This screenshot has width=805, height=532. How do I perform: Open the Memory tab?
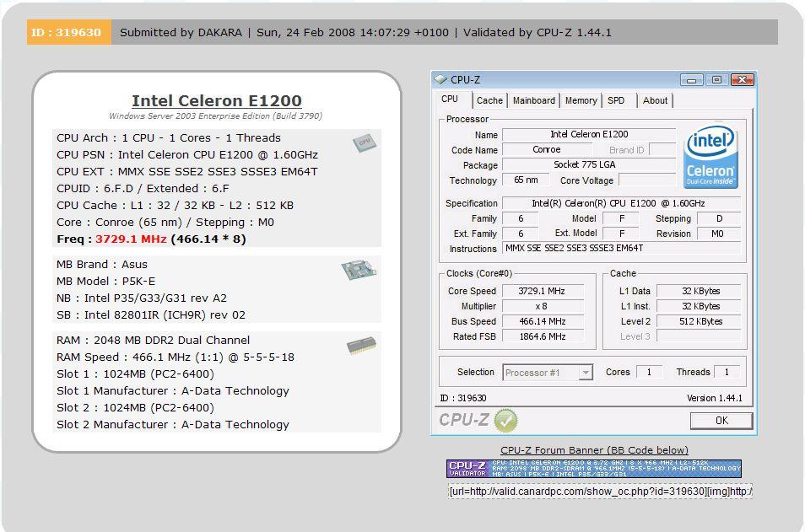click(581, 100)
